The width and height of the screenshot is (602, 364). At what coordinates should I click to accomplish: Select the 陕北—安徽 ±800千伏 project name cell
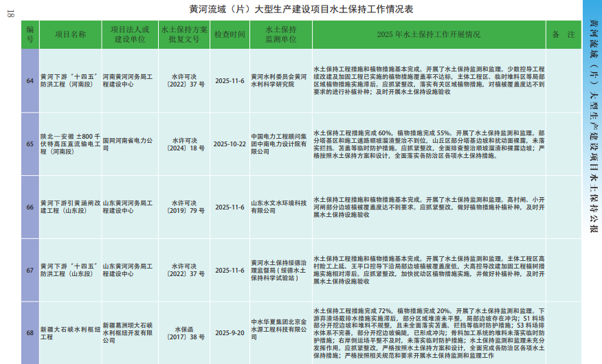(x=70, y=144)
